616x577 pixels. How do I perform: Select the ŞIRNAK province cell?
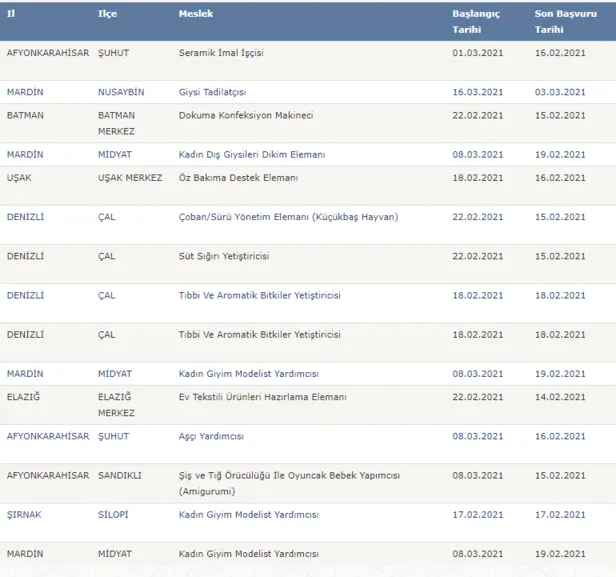24,515
